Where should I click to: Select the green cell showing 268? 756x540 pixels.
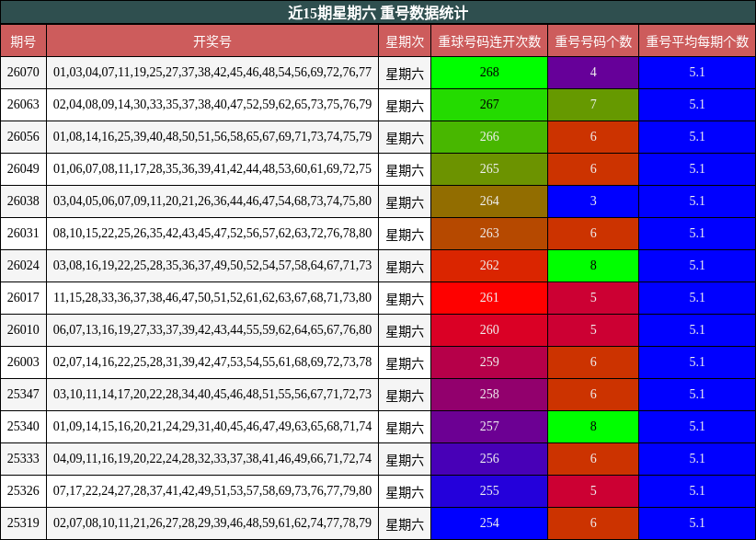489,71
